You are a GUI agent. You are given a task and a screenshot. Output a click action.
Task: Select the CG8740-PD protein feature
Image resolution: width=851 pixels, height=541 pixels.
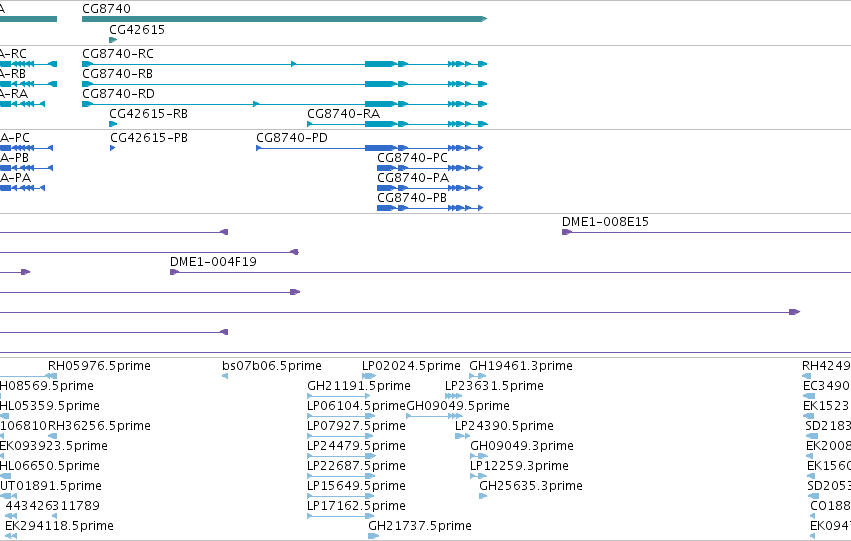coord(370,148)
